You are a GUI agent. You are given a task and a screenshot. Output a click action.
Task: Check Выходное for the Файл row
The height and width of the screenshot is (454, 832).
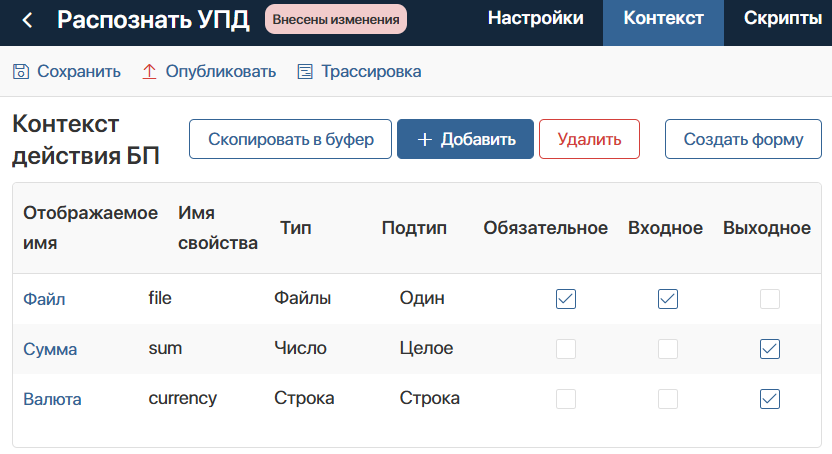pyautogui.click(x=769, y=299)
